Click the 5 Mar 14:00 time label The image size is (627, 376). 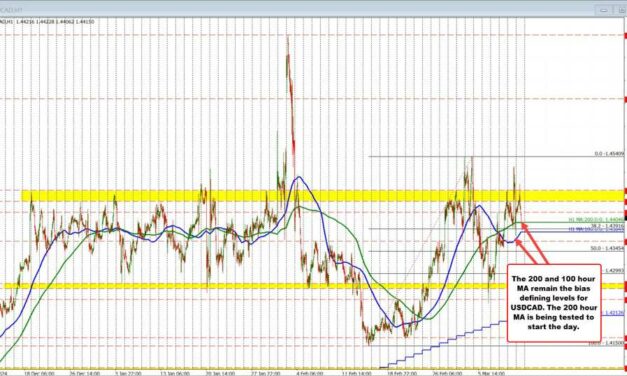[x=491, y=373]
